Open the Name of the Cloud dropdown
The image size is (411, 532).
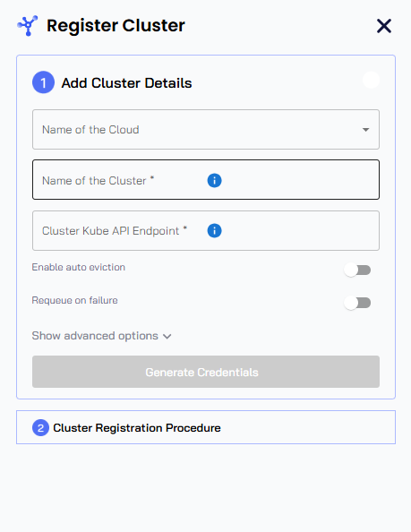[206, 129]
